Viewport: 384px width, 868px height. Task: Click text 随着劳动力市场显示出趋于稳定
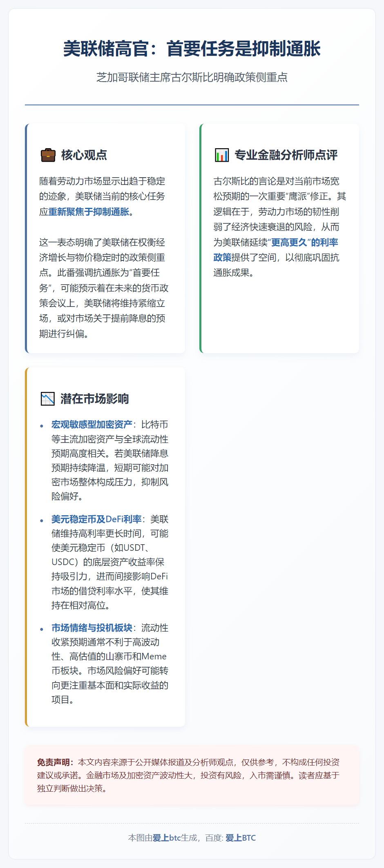click(x=102, y=181)
